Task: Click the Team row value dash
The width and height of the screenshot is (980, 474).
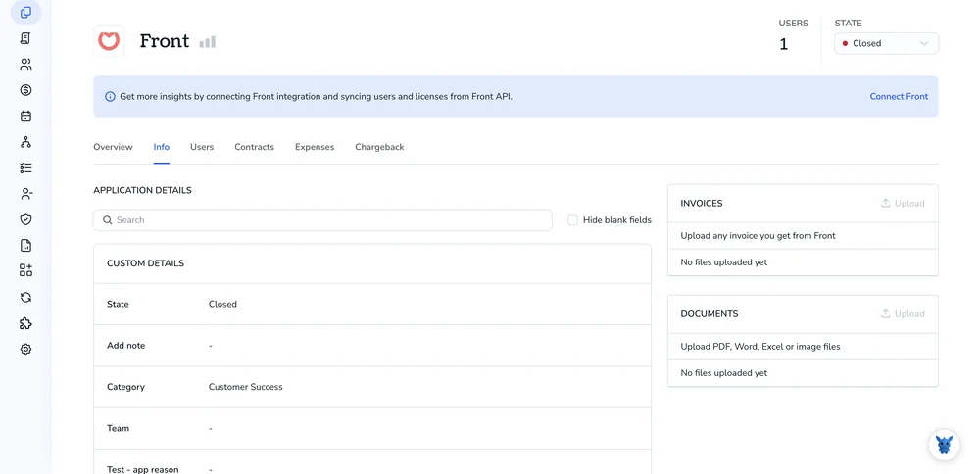Action: [211, 428]
